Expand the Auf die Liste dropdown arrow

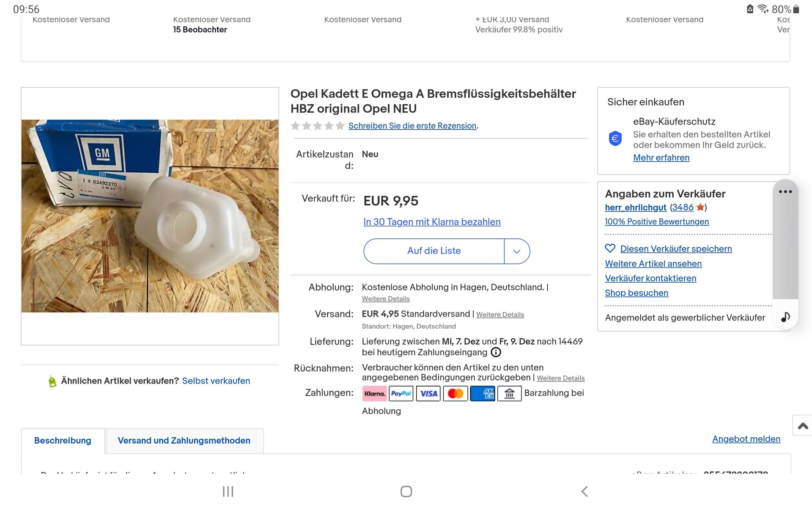tap(517, 251)
